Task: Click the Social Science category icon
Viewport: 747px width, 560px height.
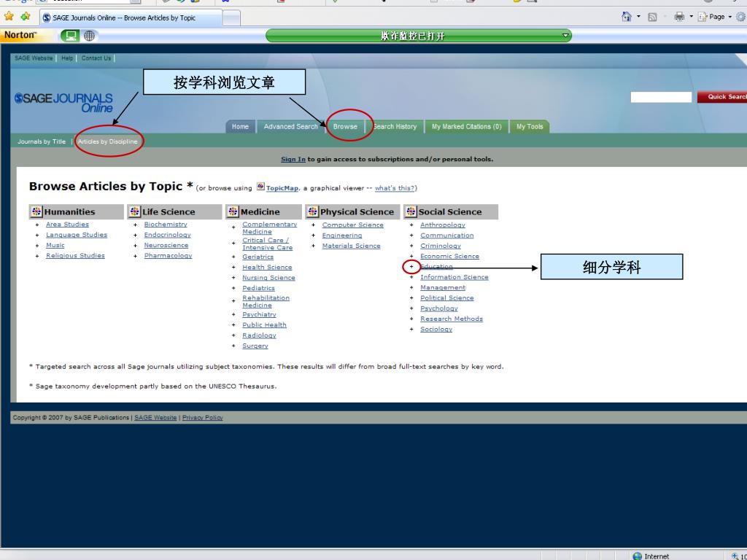Action: click(411, 211)
